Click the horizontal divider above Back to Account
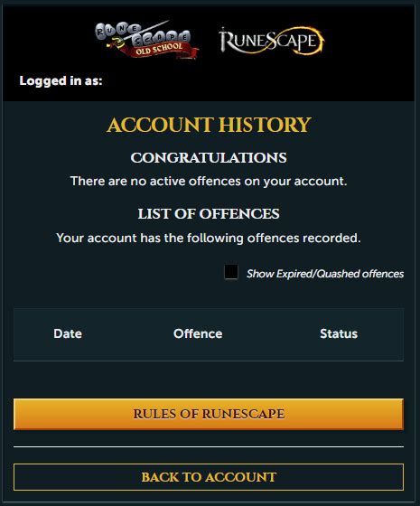The image size is (420, 506). point(209,447)
